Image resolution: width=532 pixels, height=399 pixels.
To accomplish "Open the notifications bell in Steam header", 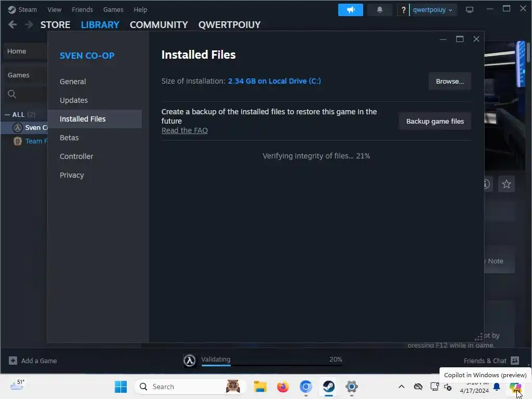I will pos(380,10).
